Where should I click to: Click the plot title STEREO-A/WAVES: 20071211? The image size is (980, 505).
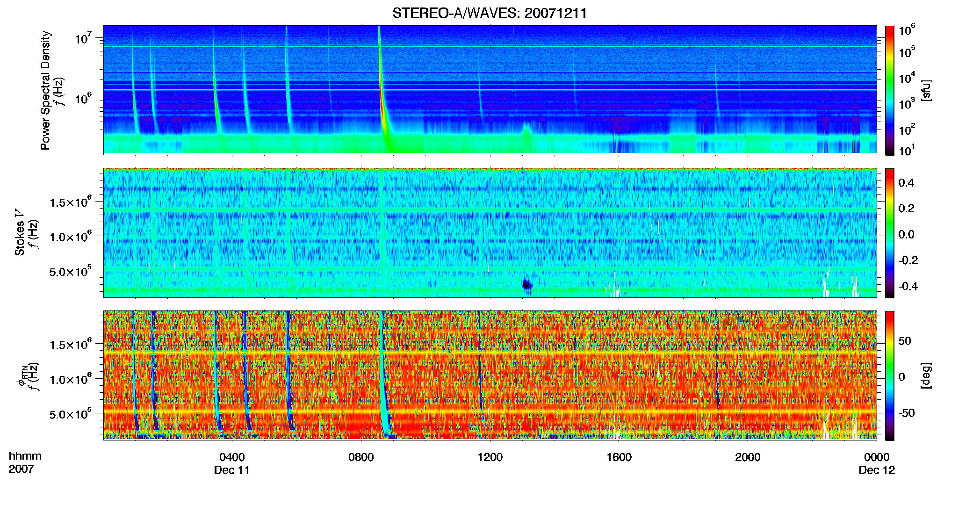[x=490, y=13]
